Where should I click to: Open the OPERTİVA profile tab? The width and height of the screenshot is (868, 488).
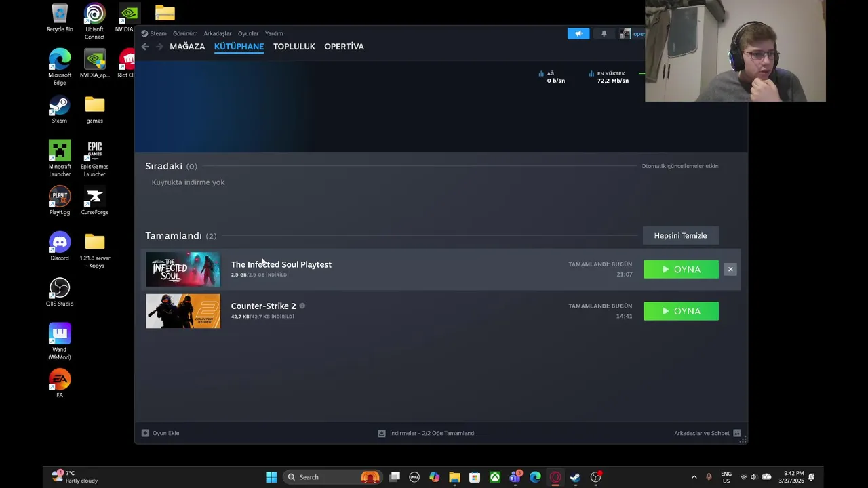344,47
